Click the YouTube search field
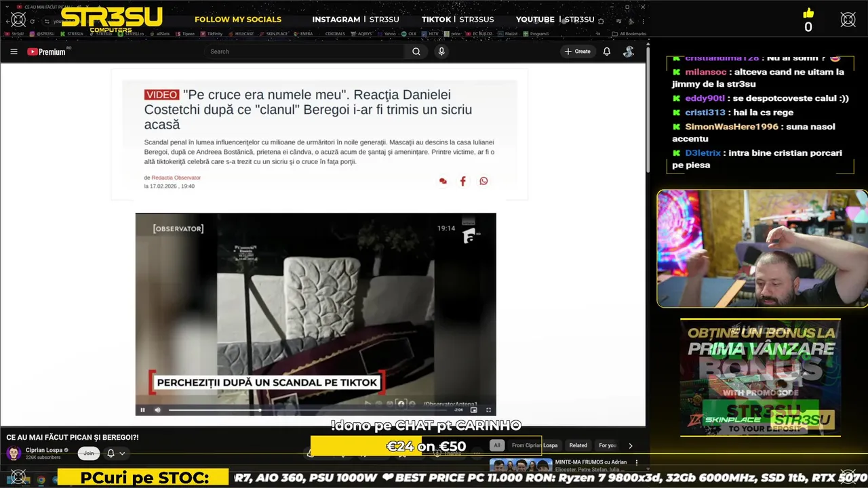 coord(305,52)
